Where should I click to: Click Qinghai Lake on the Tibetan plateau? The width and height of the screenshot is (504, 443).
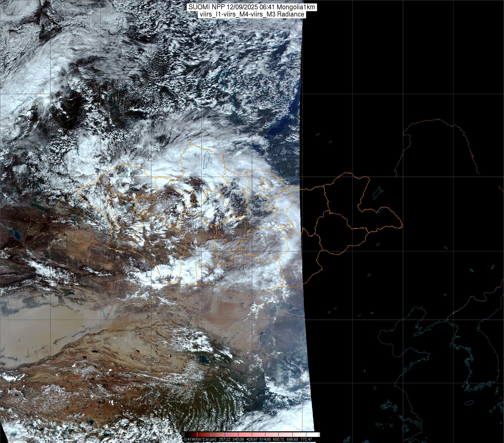(203, 360)
